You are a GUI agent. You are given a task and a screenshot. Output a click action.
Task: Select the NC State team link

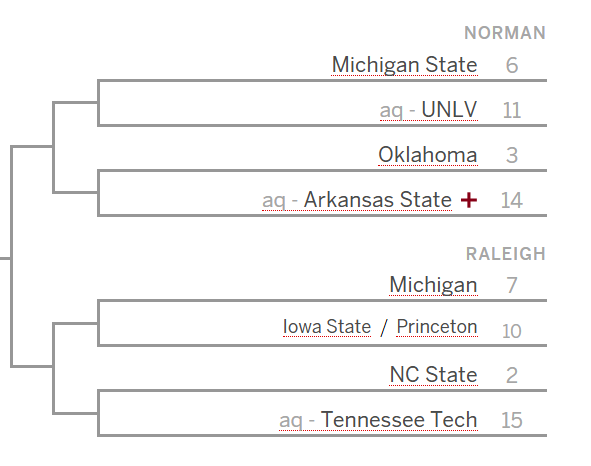click(x=433, y=375)
